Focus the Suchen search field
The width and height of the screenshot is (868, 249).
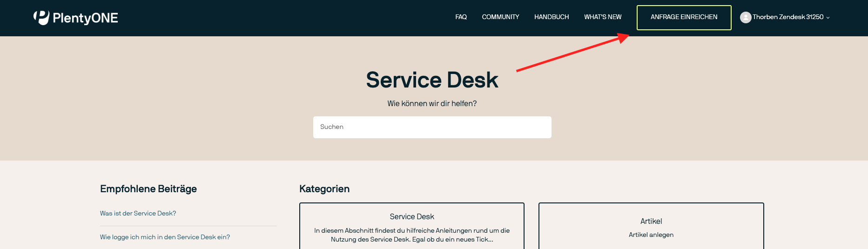click(x=432, y=127)
